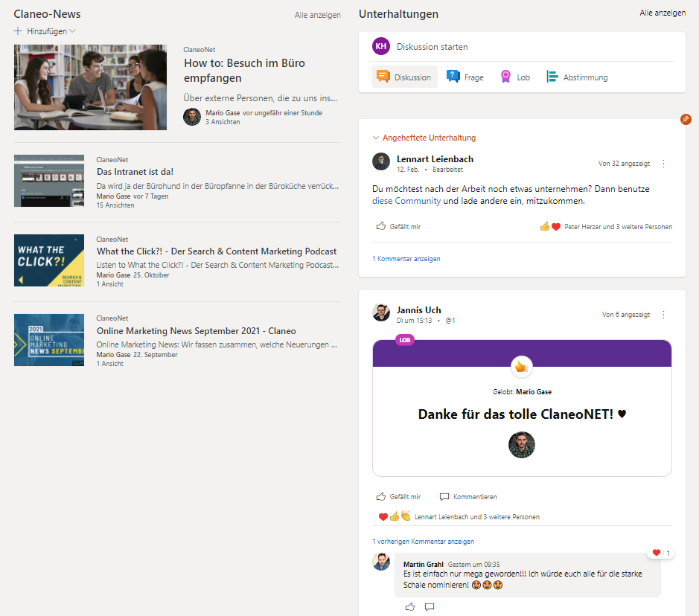Open praised user Mario Gase name
Image resolution: width=699 pixels, height=616 pixels.
tap(534, 392)
